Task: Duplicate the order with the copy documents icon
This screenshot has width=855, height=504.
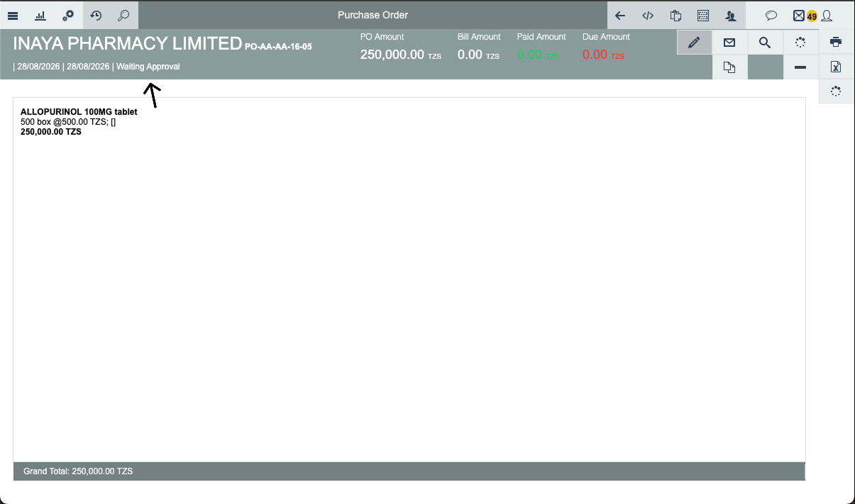Action: (x=729, y=67)
